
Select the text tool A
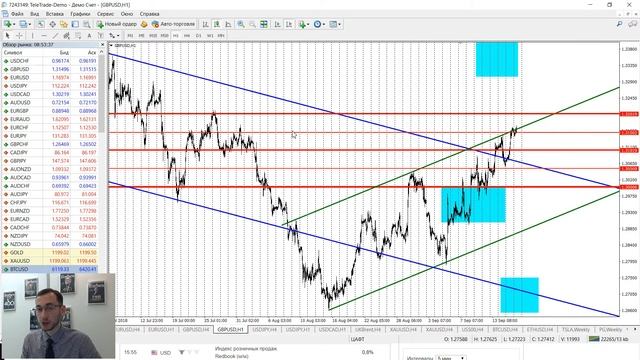click(x=89, y=36)
